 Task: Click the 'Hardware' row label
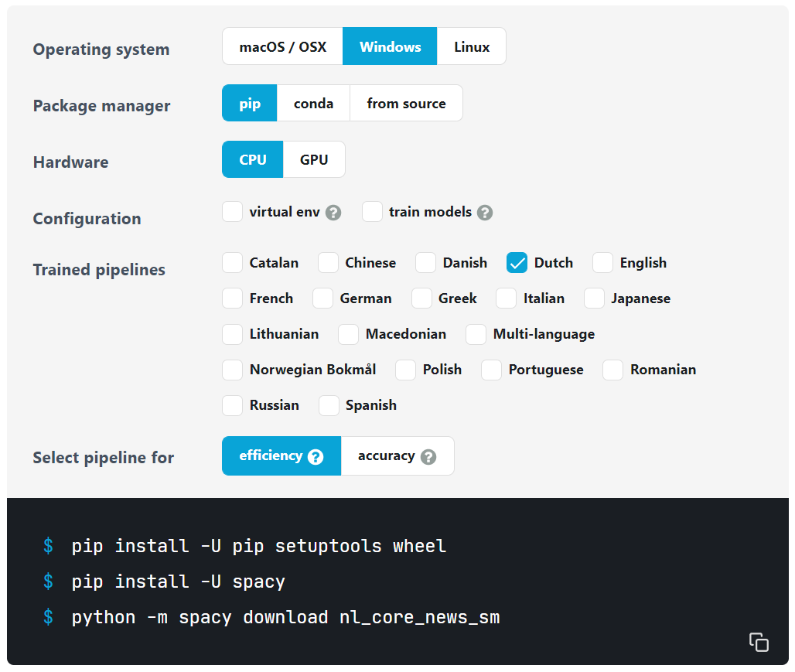coord(70,162)
